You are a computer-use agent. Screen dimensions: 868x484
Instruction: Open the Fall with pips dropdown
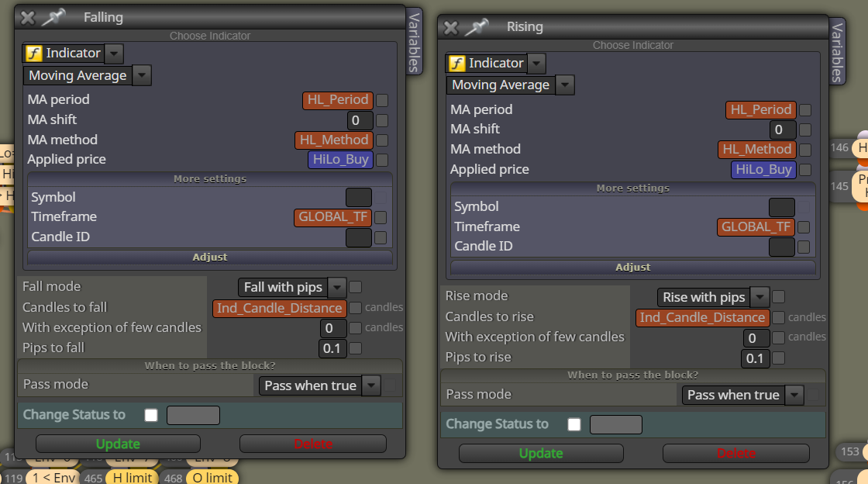pyautogui.click(x=336, y=287)
